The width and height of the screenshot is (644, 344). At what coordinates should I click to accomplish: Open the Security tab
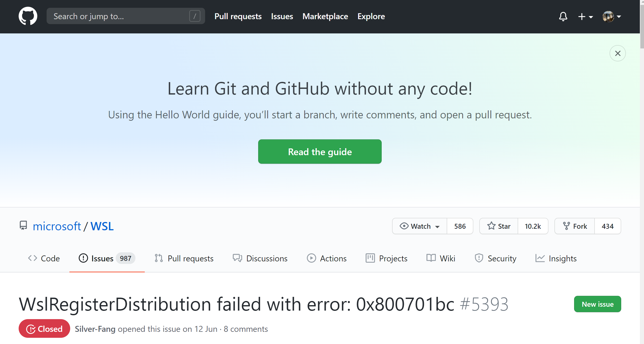(495, 258)
